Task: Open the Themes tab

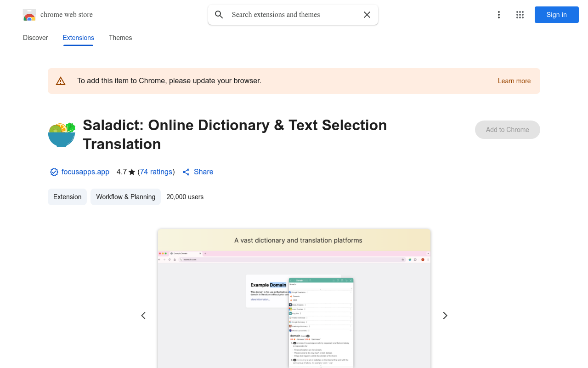Action: pos(120,38)
